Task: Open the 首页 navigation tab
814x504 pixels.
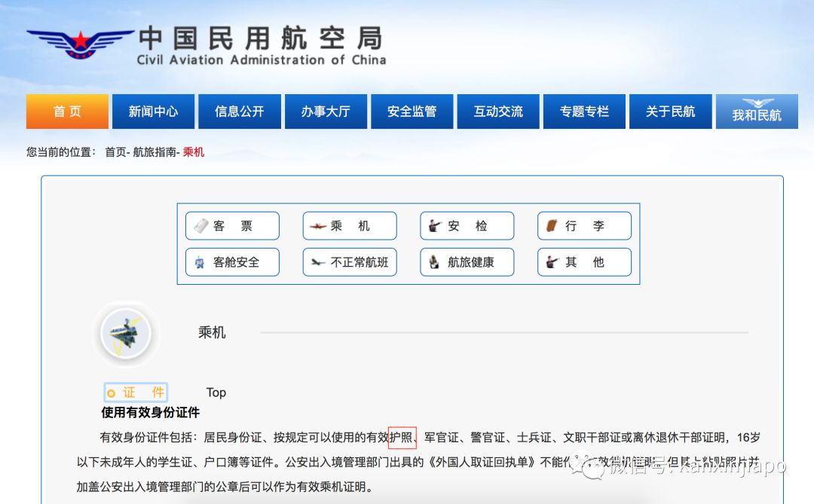Action: 67,111
